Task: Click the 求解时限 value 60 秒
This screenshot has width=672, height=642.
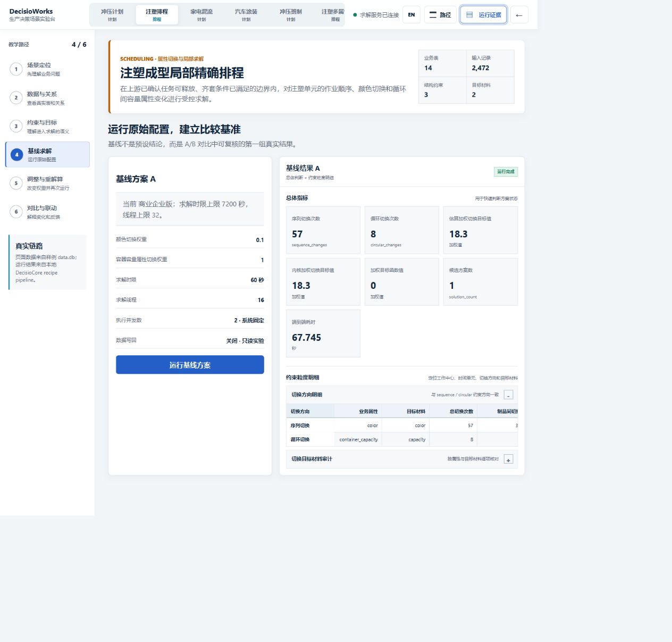Action: 257,280
